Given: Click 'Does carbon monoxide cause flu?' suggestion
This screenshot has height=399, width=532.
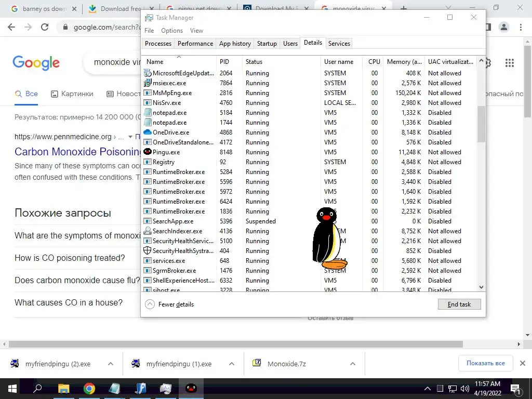Looking at the screenshot, I should tap(77, 280).
